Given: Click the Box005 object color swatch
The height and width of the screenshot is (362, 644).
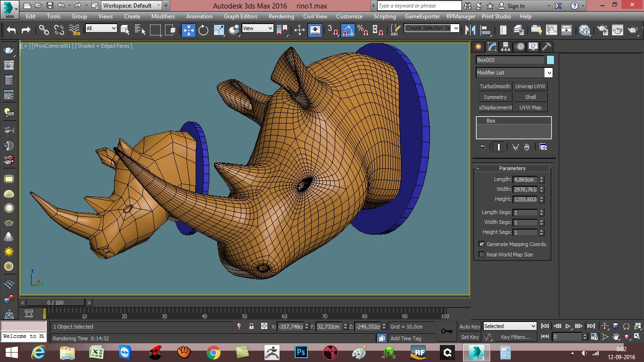Looking at the screenshot, I should tap(550, 60).
